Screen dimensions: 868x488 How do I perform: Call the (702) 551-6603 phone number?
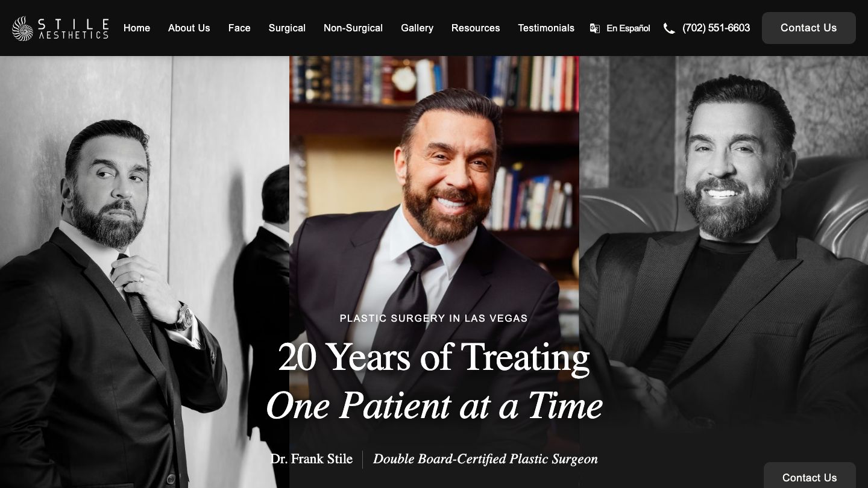point(716,28)
